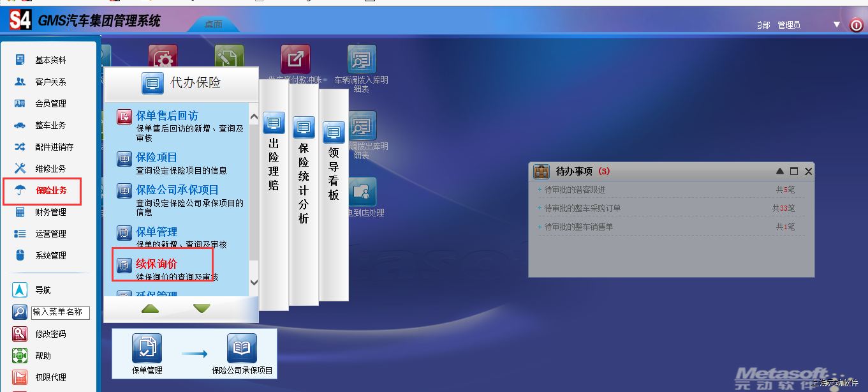Open the 保单售后回访 icon
868x392 pixels.
pos(124,117)
